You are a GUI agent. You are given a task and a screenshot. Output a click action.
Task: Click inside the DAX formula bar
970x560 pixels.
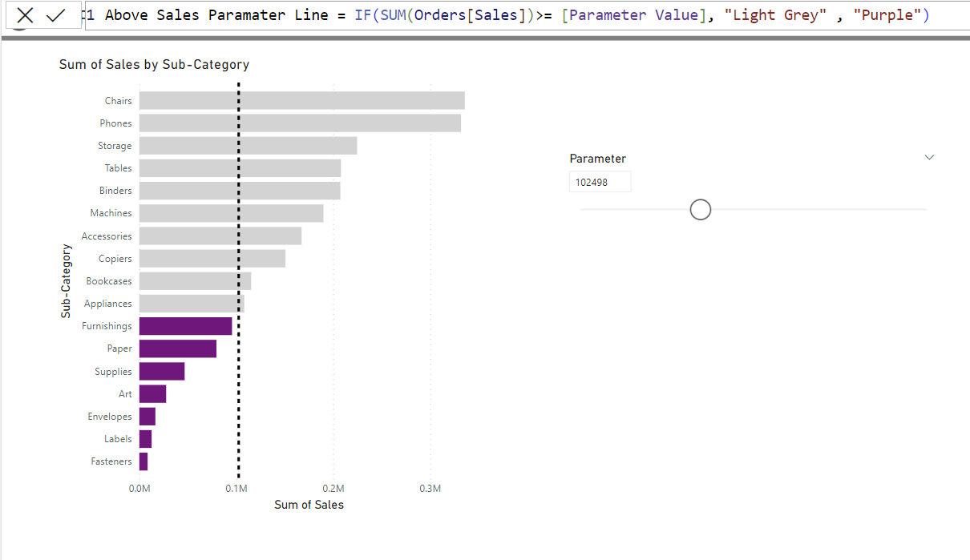tap(513, 15)
